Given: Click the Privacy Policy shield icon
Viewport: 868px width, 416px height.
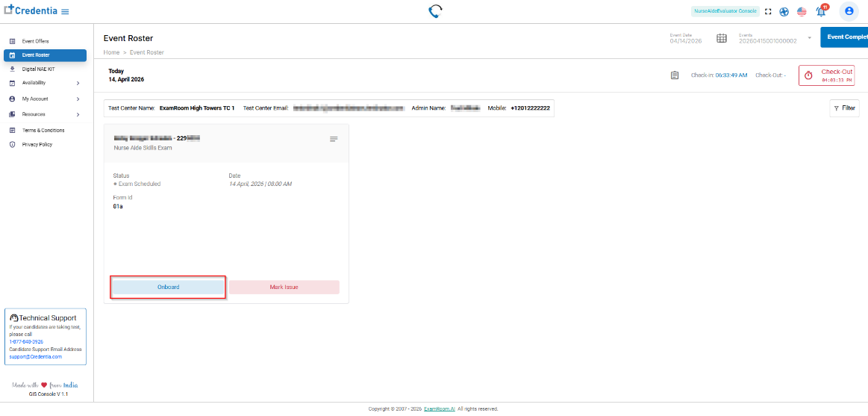Looking at the screenshot, I should 12,145.
